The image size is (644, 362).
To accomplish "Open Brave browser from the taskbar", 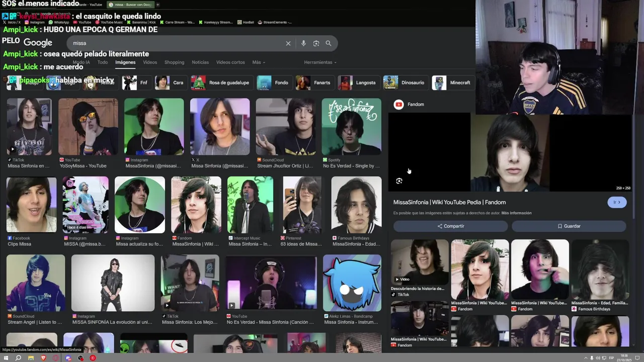I will (x=43, y=358).
